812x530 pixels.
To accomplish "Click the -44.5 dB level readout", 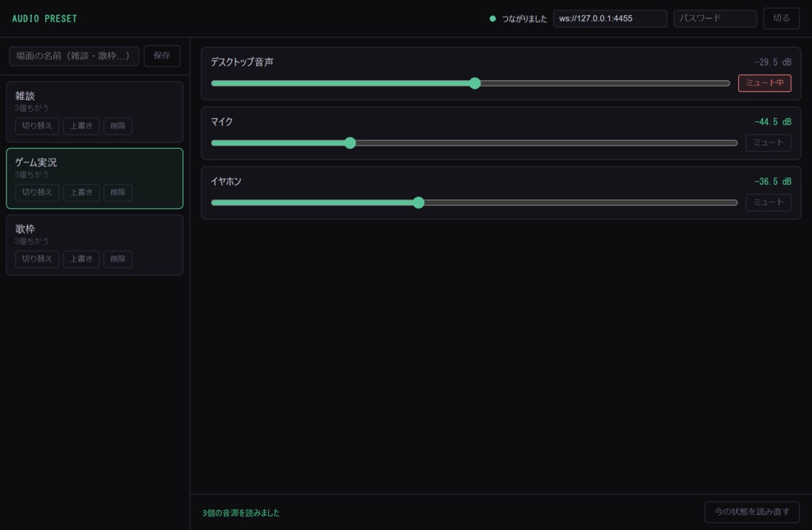I will [x=772, y=122].
